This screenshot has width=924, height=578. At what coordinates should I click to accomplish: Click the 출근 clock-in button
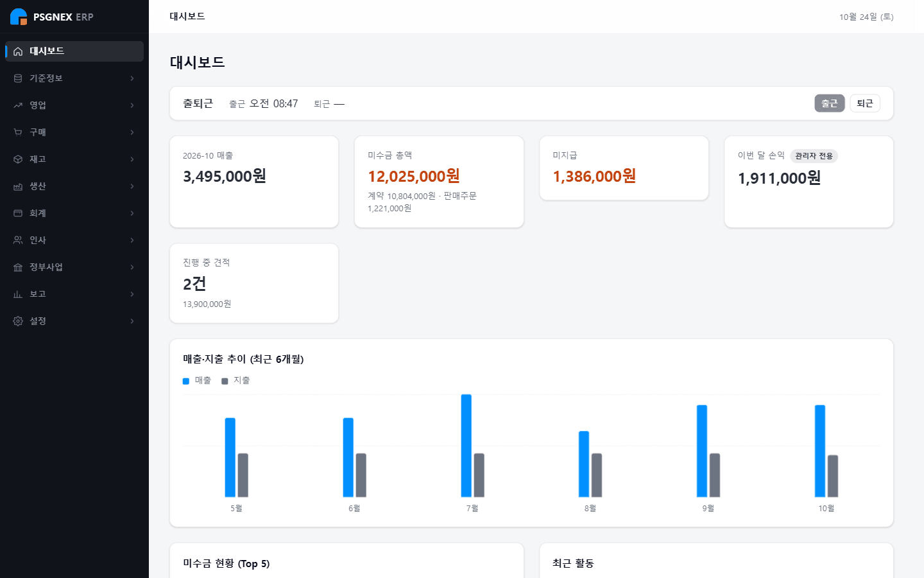pyautogui.click(x=830, y=103)
